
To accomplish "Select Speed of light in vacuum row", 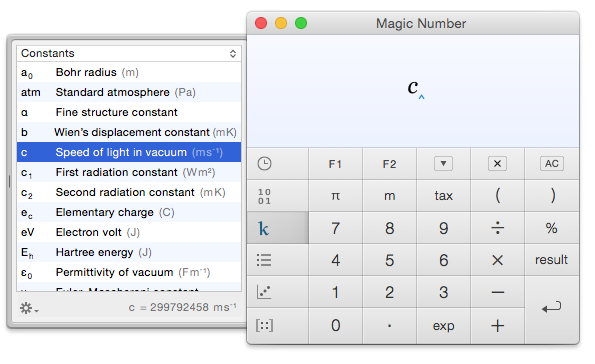I will click(129, 152).
